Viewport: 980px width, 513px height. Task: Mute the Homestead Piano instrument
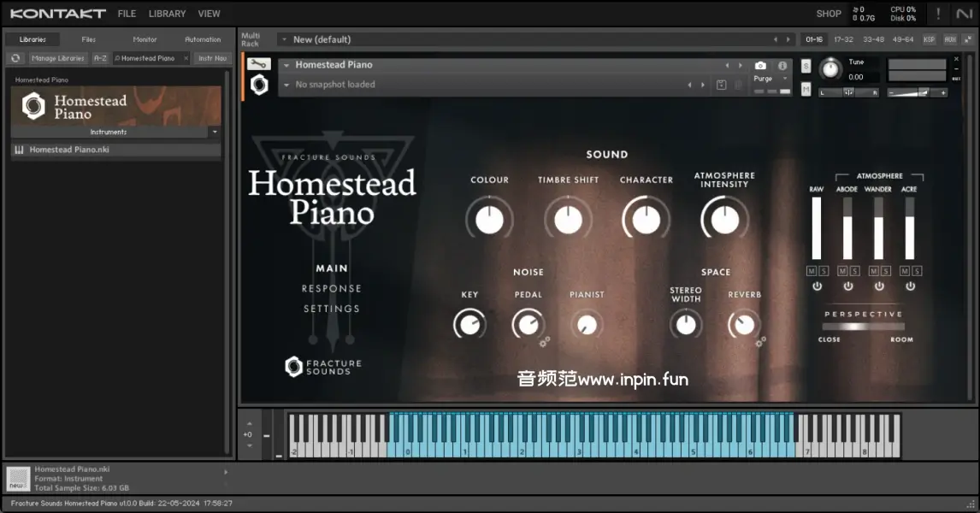[x=806, y=90]
